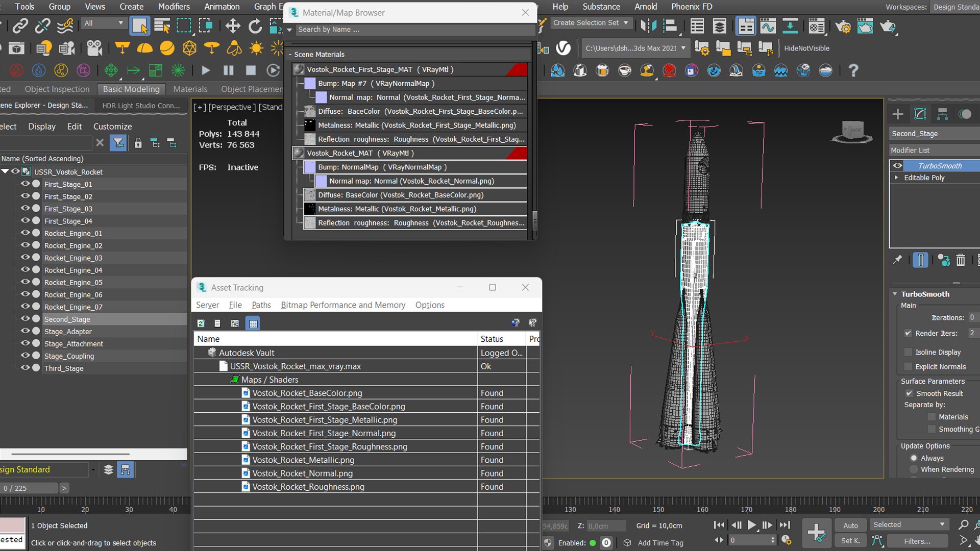Collapse the USSR_Vostok_Rocket tree node

pyautogui.click(x=5, y=171)
